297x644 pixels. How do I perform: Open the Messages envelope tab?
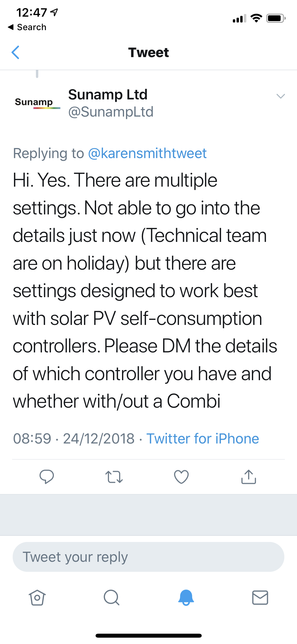[260, 597]
